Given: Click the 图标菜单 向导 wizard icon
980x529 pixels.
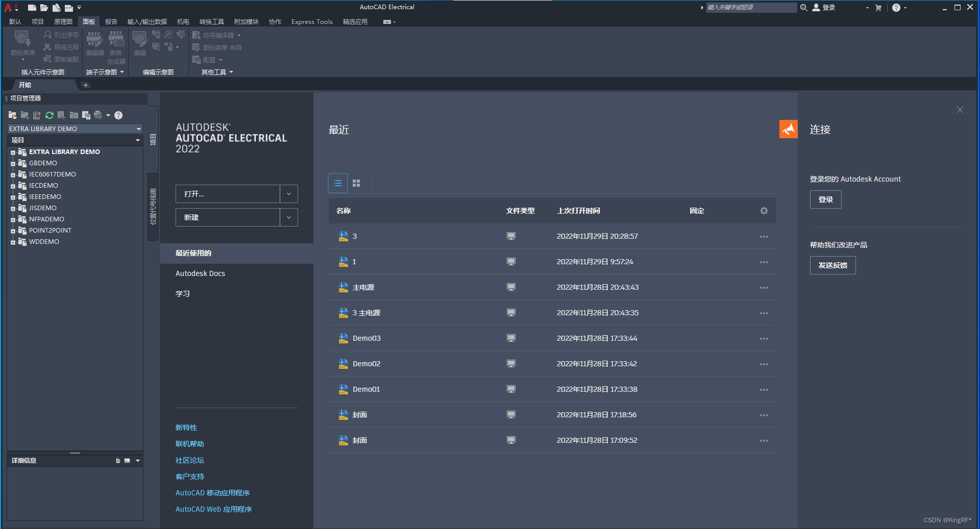Looking at the screenshot, I should point(197,47).
